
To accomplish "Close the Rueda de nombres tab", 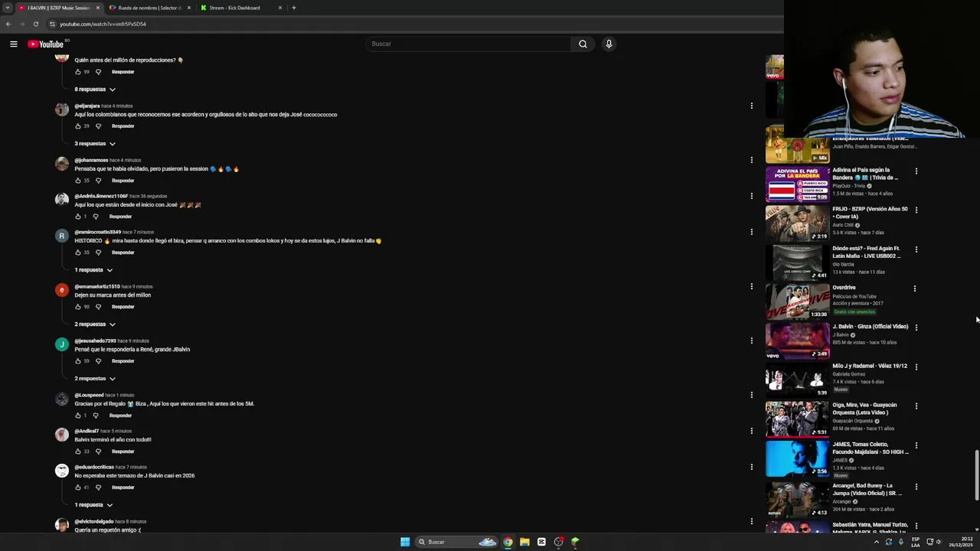I will pyautogui.click(x=189, y=8).
